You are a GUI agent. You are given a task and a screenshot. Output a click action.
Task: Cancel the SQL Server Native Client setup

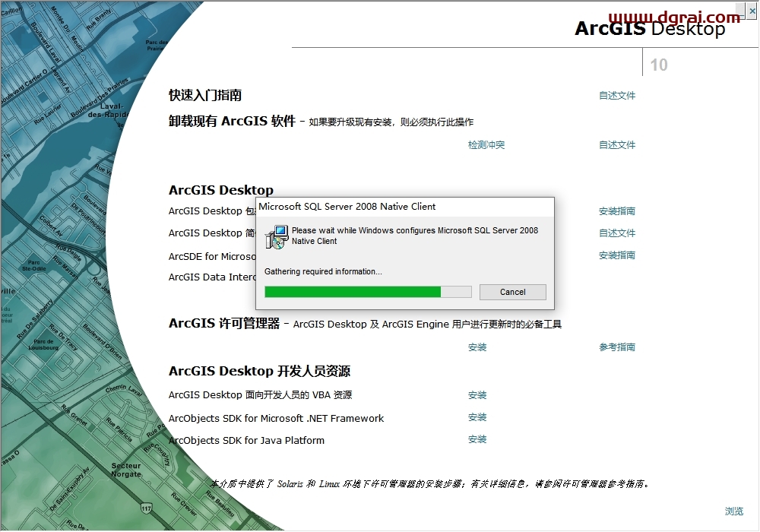(513, 292)
